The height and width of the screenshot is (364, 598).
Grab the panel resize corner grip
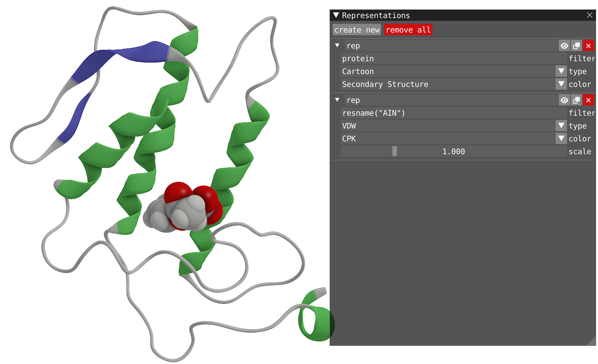[x=592, y=341]
